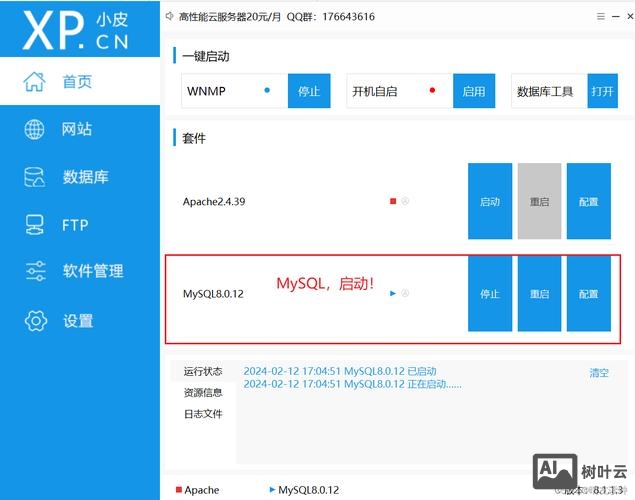Click the sliders icon beside 软件管理
This screenshot has width=635, height=500.
tap(36, 271)
